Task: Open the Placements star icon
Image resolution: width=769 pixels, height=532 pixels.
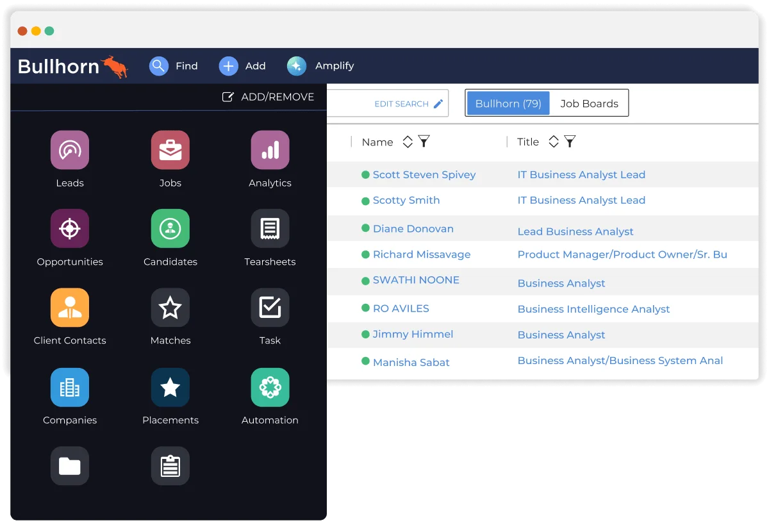Action: click(170, 387)
